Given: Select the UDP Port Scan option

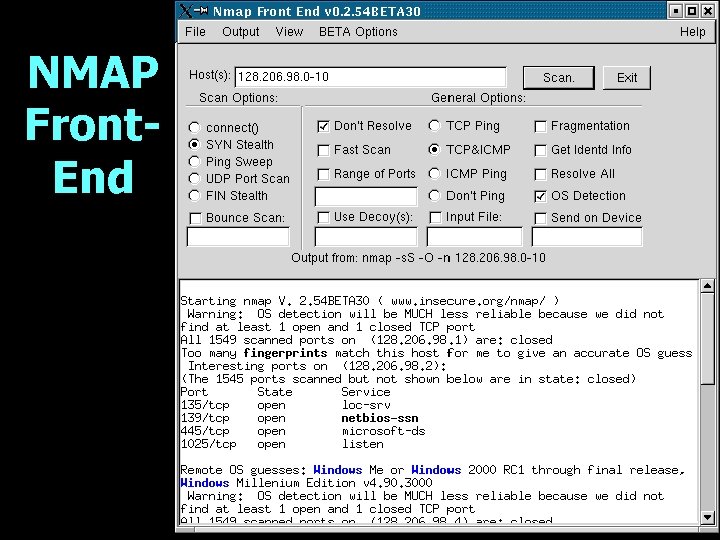Looking at the screenshot, I should tap(194, 178).
